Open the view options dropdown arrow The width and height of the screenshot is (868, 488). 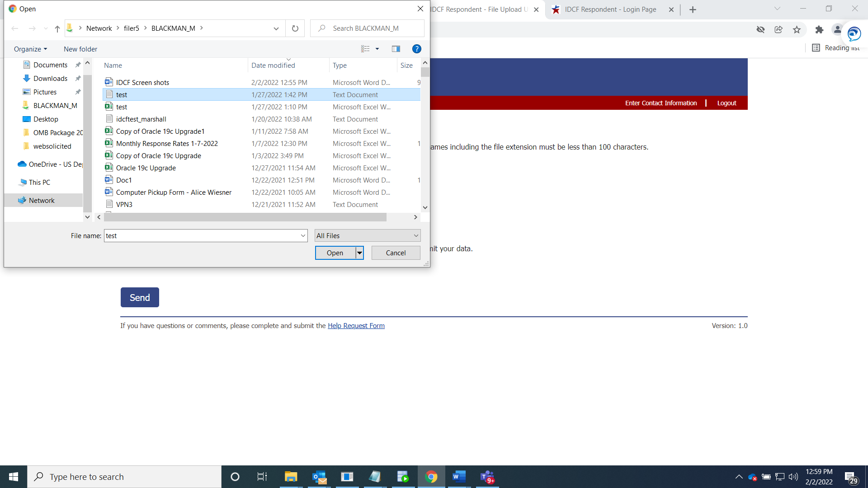[377, 49]
